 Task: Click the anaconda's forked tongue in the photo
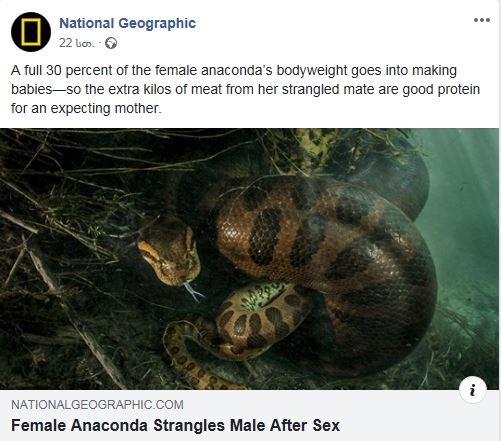pyautogui.click(x=193, y=291)
